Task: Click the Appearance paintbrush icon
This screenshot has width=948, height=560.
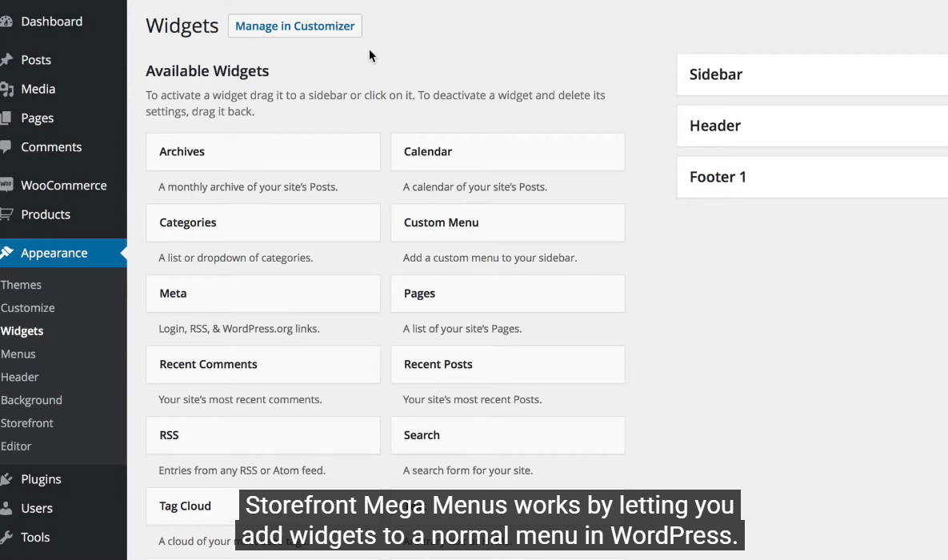Action: coord(6,253)
